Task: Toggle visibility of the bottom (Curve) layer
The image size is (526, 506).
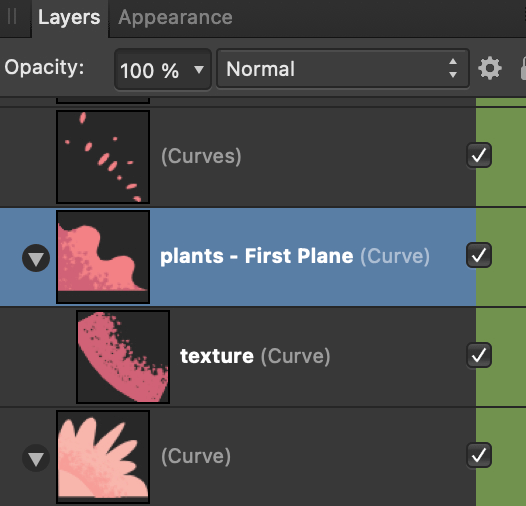Action: tap(479, 455)
